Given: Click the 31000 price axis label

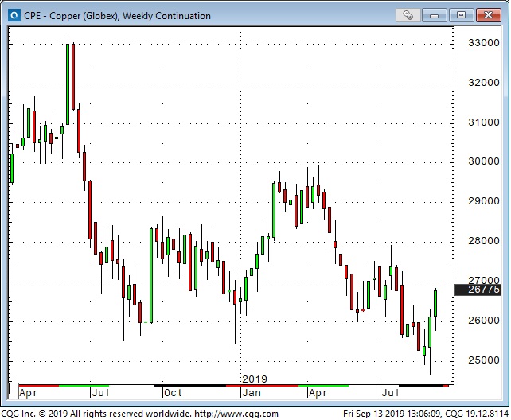Looking at the screenshot, I should pos(484,122).
